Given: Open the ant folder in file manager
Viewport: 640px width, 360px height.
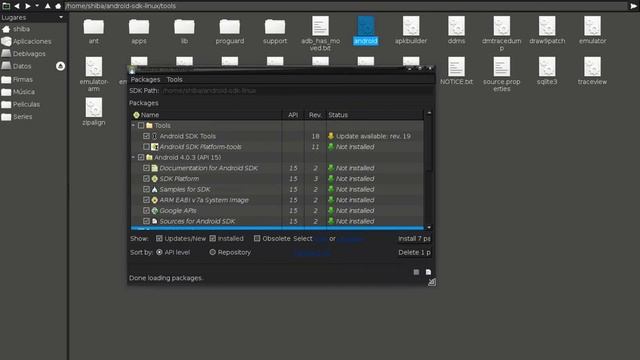Looking at the screenshot, I should (x=93, y=30).
